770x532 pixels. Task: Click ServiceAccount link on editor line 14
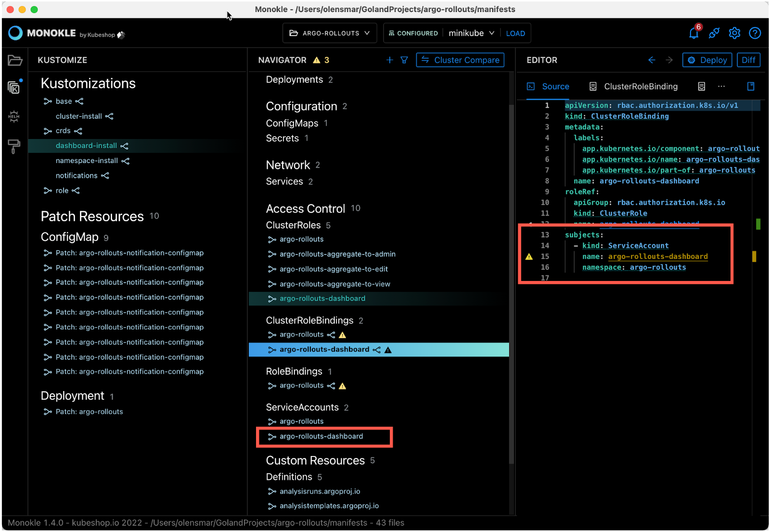pyautogui.click(x=638, y=246)
